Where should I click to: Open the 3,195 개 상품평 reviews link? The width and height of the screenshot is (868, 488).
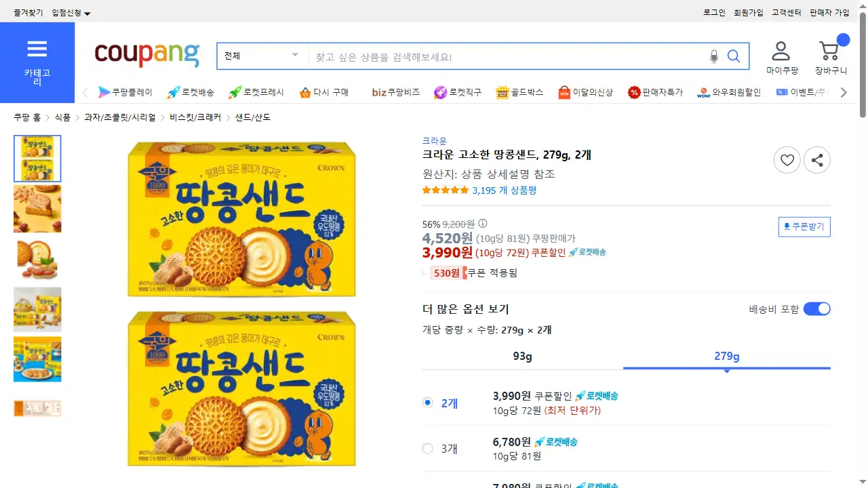(x=504, y=190)
